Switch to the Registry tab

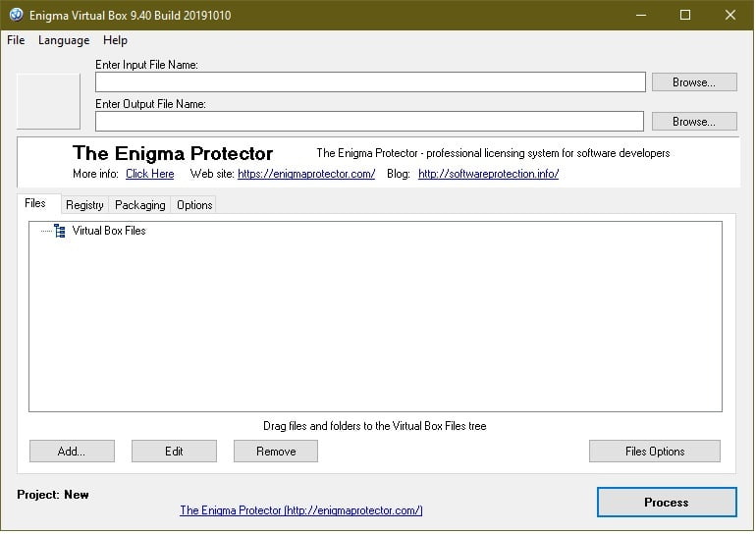pos(84,205)
